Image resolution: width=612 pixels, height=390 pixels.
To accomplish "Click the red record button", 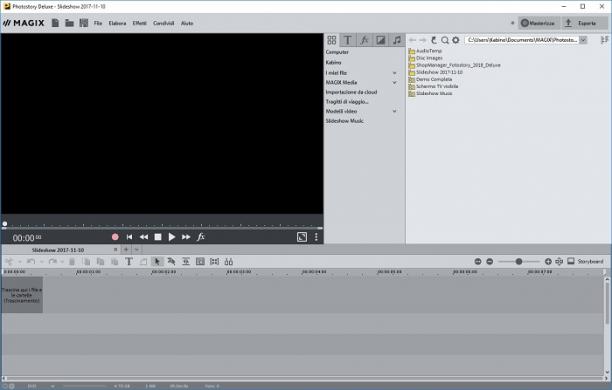I will click(x=115, y=237).
